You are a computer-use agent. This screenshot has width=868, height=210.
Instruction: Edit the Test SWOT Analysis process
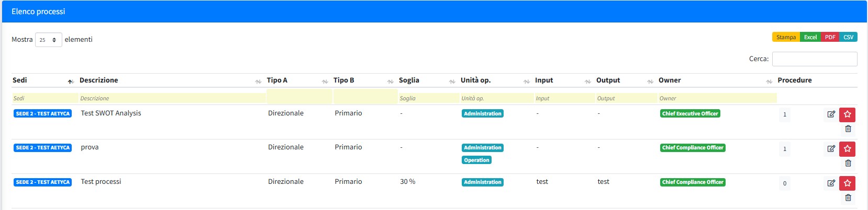point(831,114)
